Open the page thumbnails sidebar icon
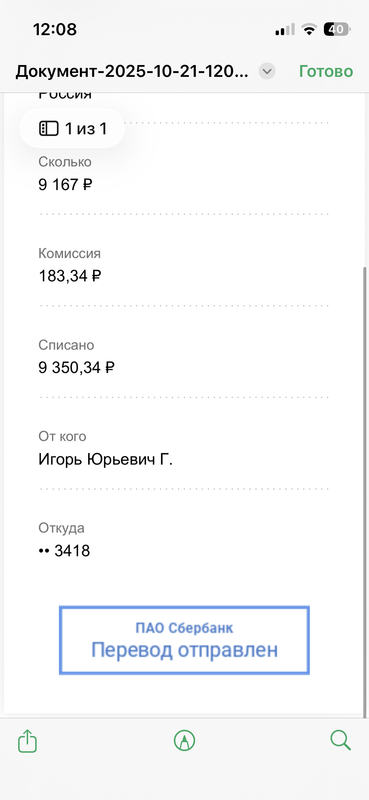369x800 pixels. pyautogui.click(x=49, y=129)
